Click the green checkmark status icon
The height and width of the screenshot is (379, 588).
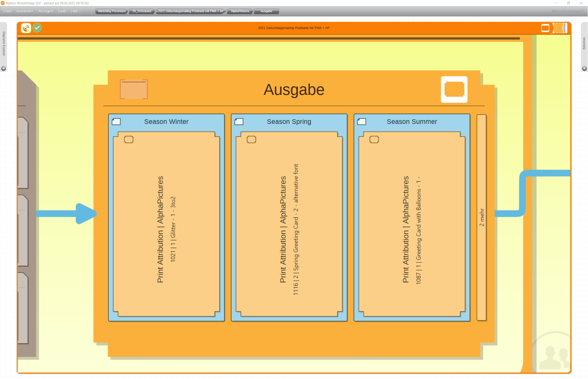coord(37,28)
